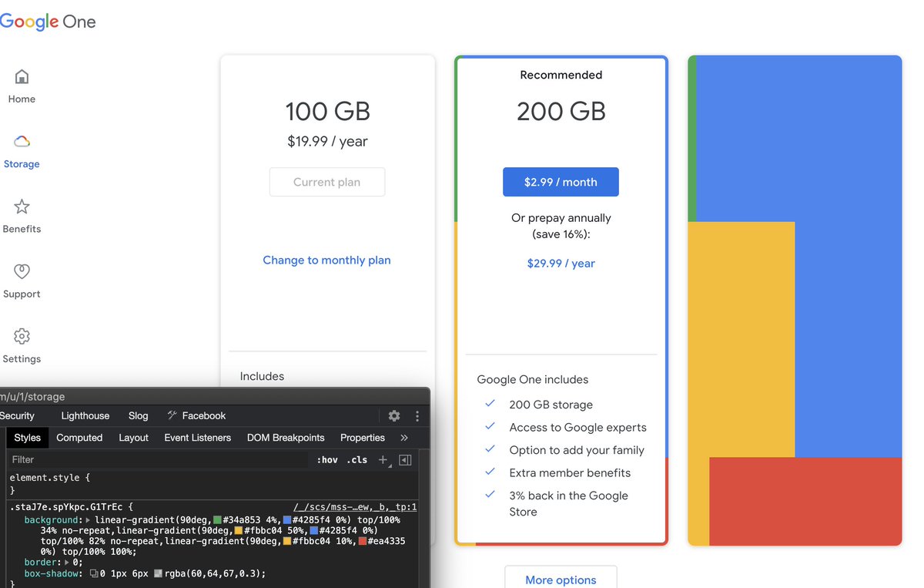Open the Support heart icon
Screen dimensions: 924x588
click(22, 271)
